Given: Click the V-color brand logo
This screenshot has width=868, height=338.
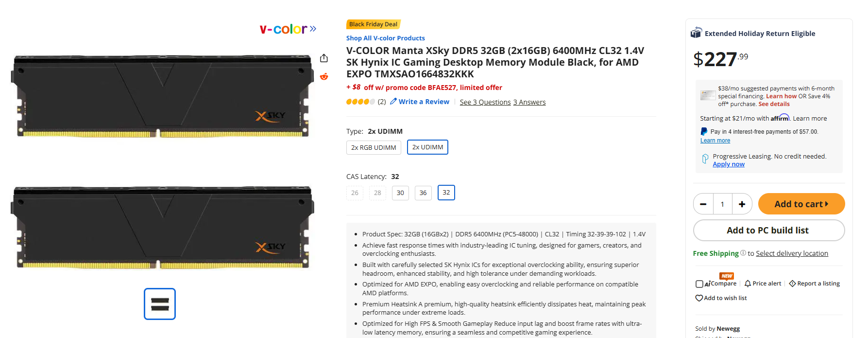Looking at the screenshot, I should [288, 29].
